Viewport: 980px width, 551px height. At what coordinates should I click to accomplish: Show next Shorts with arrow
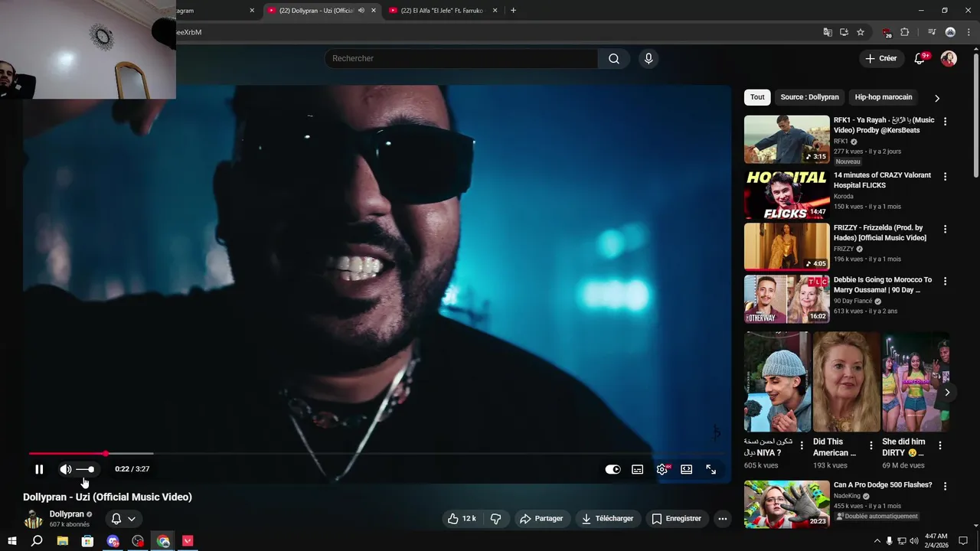pyautogui.click(x=947, y=393)
